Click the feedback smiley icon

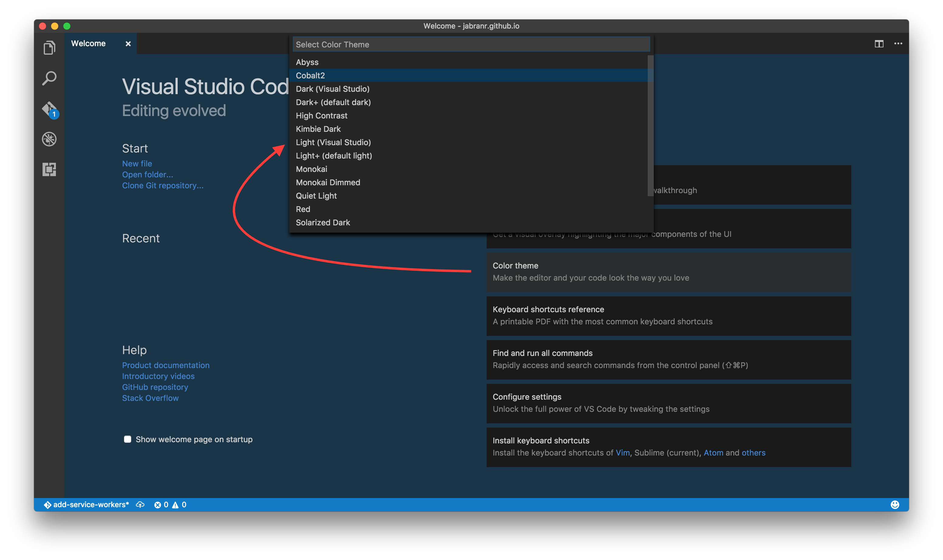click(x=895, y=504)
